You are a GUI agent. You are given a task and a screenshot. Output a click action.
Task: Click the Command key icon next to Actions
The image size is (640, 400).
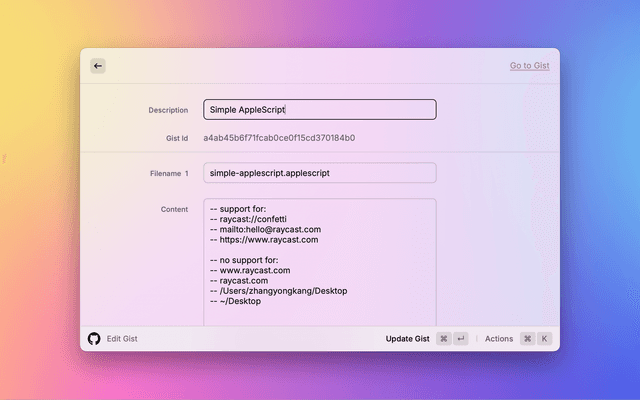click(527, 339)
